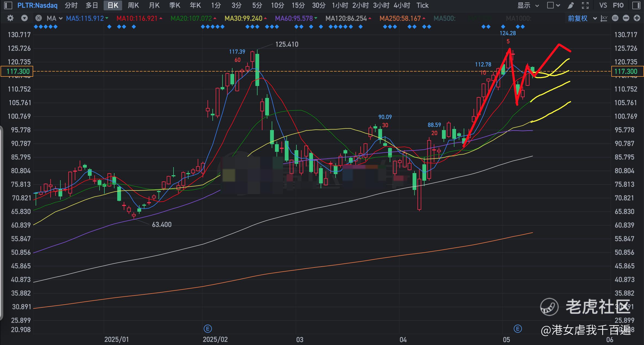Toggle the MA120:86.254 line label
Screen dimensions: 644x345
click(x=348, y=18)
